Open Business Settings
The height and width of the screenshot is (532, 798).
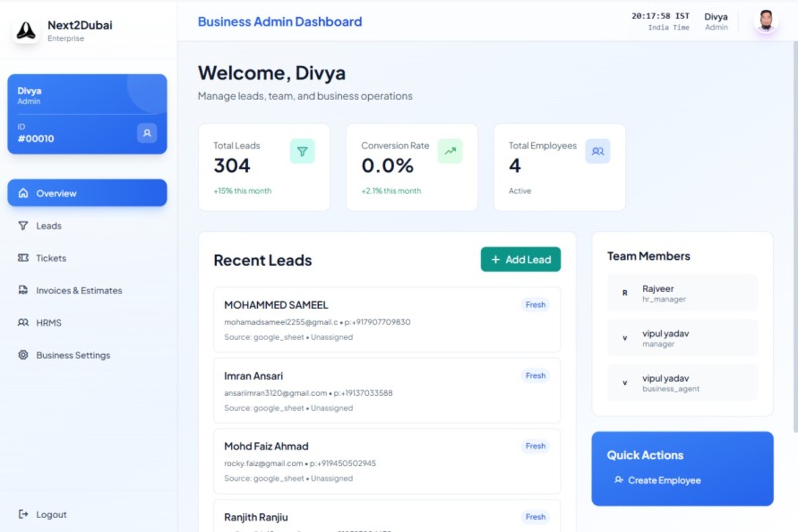click(87, 355)
